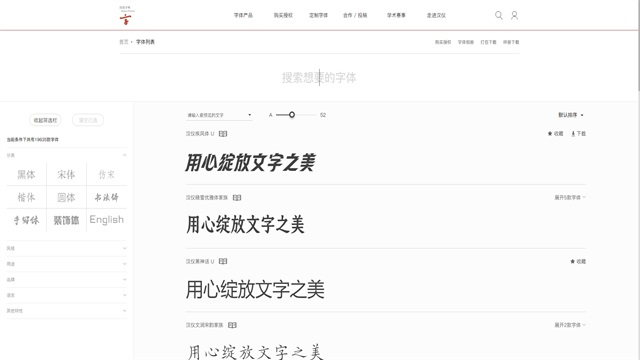Open the search magnifier icon in header
The image size is (640, 360).
[498, 16]
